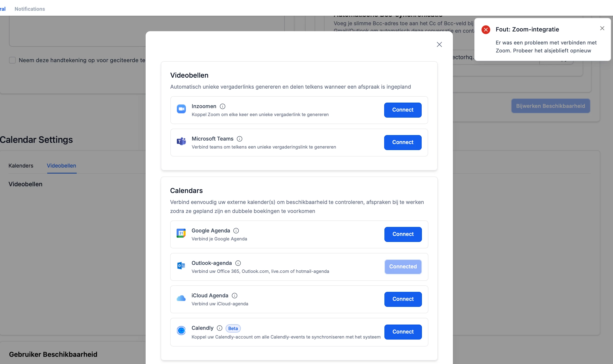Click the info icon beside Microsoft Teams

coord(240,139)
